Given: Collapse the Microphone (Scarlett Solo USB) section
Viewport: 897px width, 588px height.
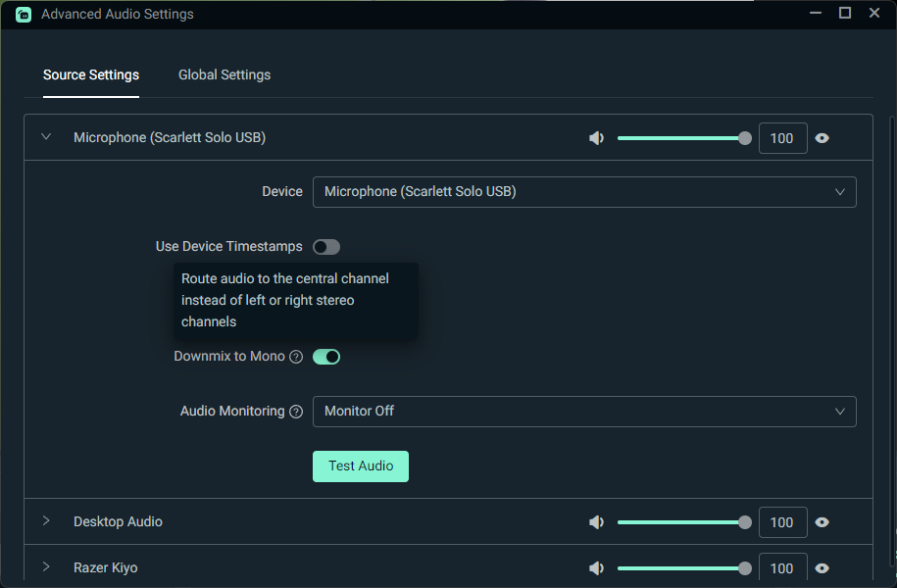Looking at the screenshot, I should pyautogui.click(x=45, y=137).
